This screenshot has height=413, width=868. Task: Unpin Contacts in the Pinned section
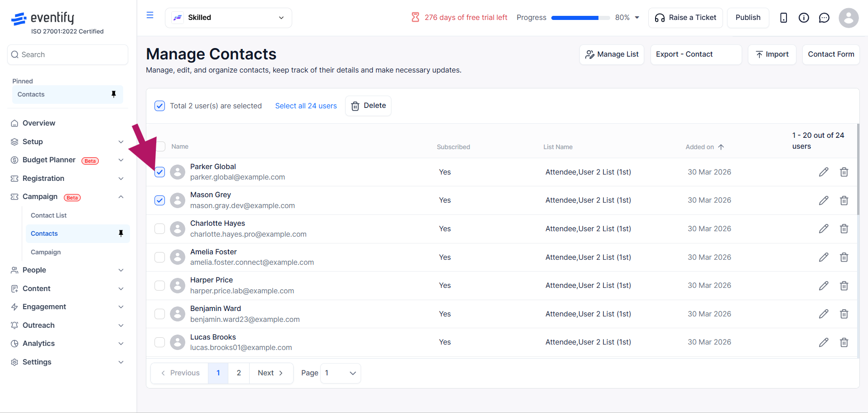click(114, 94)
